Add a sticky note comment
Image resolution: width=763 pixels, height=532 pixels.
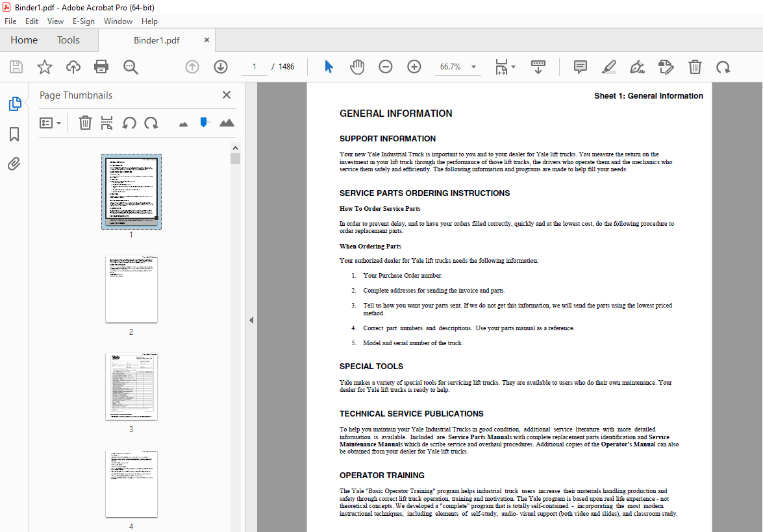click(580, 67)
